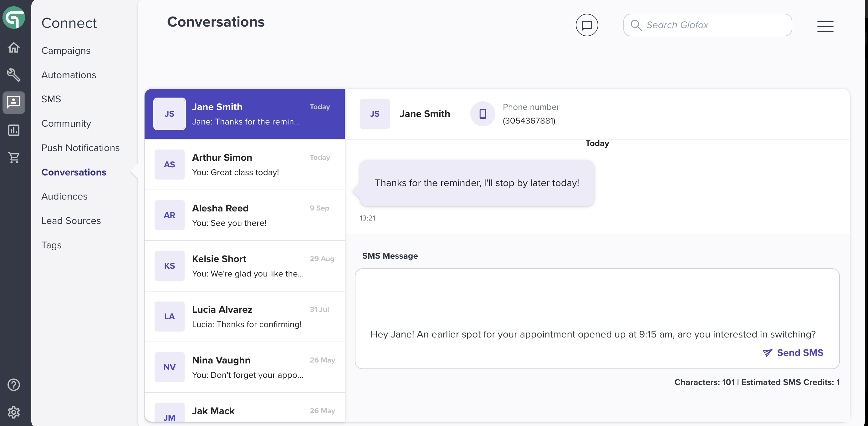Click the SMS Message label
This screenshot has width=868, height=426.
click(390, 256)
